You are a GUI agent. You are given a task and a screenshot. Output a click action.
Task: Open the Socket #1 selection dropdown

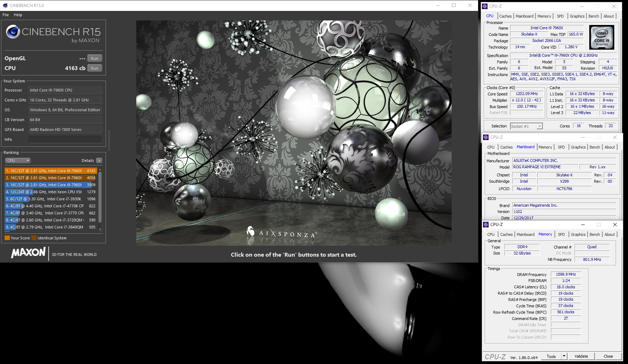(x=526, y=126)
